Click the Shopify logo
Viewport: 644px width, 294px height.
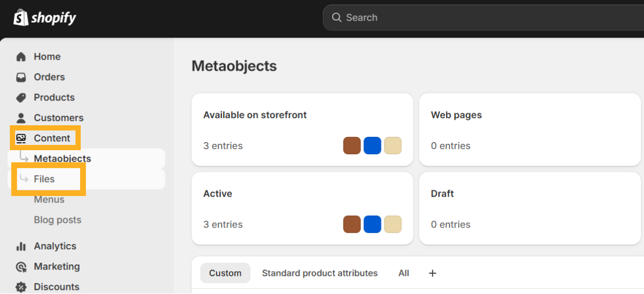[45, 17]
